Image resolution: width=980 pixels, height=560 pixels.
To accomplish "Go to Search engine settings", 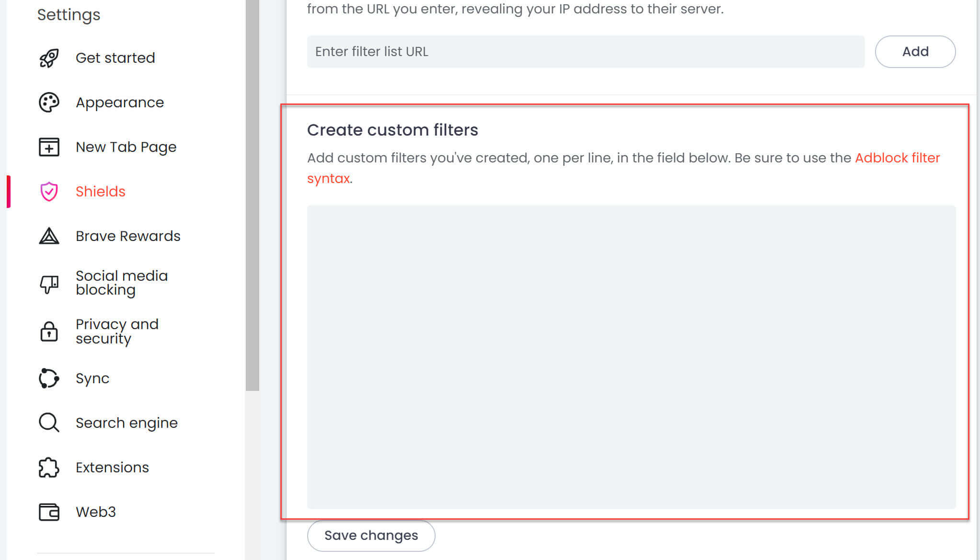I will point(127,423).
